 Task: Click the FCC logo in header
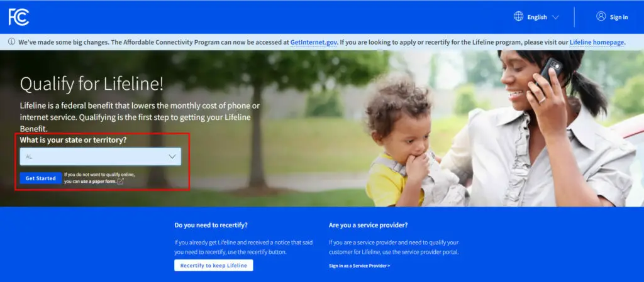click(x=19, y=17)
